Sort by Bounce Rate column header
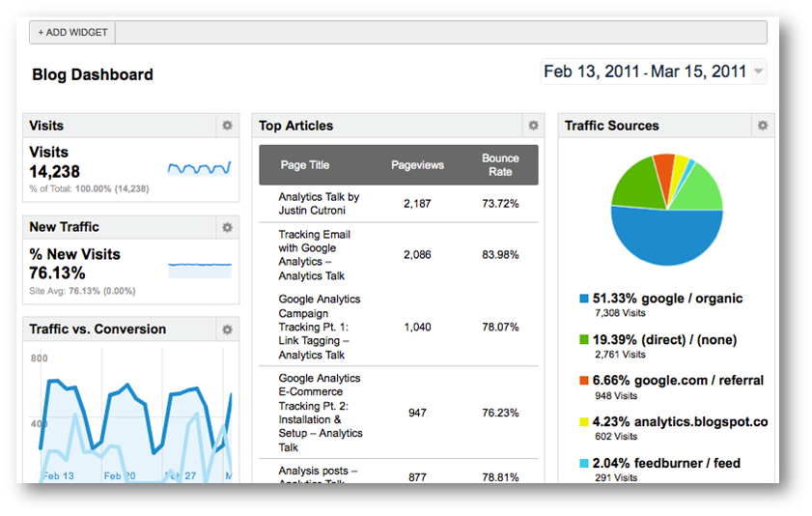This screenshot has width=812, height=516. (x=500, y=165)
